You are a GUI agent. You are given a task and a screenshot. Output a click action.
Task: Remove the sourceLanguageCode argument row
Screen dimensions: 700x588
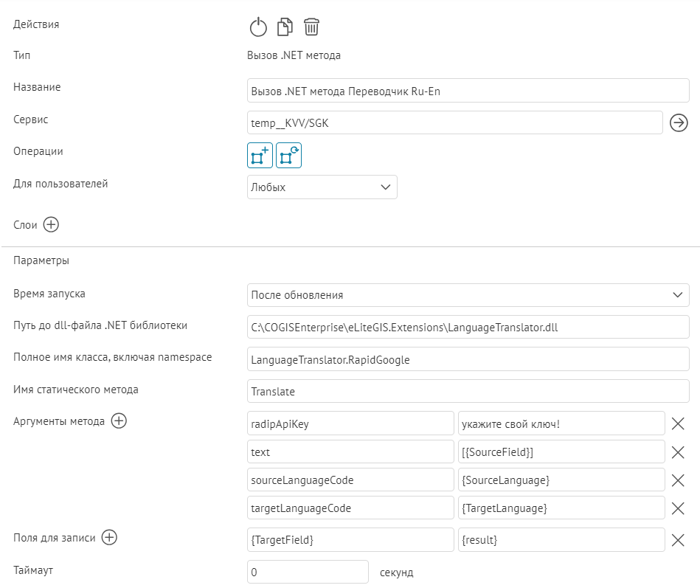(678, 480)
